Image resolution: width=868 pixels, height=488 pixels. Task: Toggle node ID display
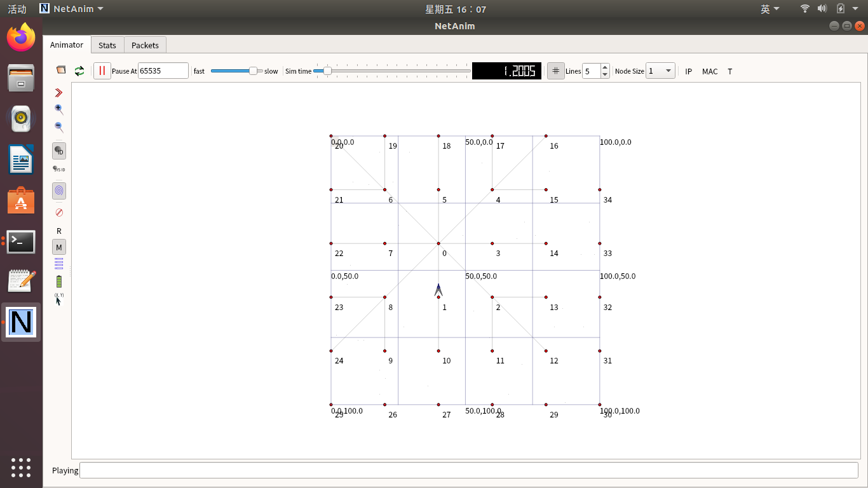coord(59,151)
